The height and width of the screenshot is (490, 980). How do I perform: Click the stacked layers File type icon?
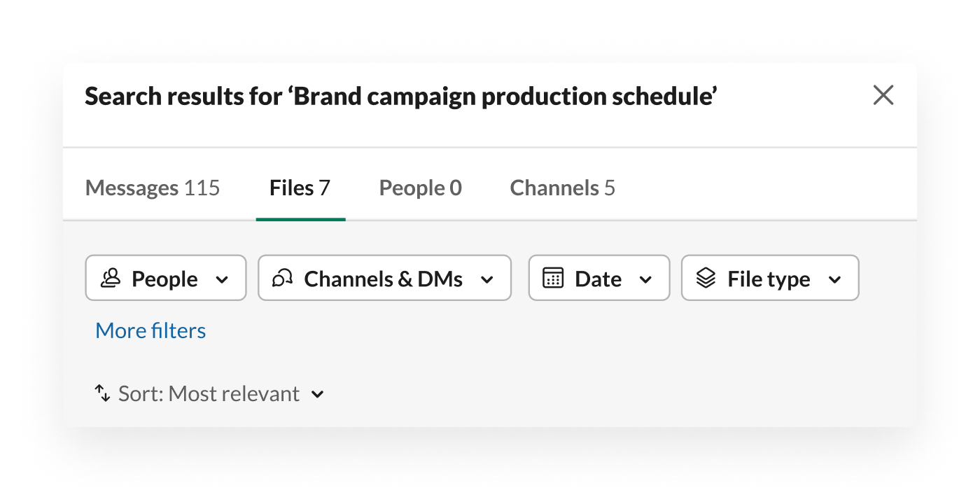point(706,279)
